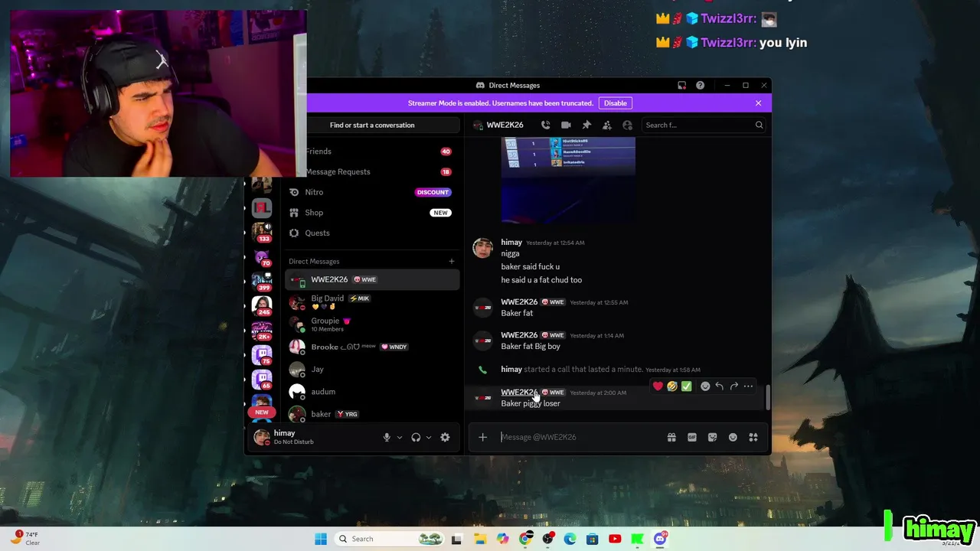980x551 pixels.
Task: Open the server with the 399 badge
Action: pos(262,280)
